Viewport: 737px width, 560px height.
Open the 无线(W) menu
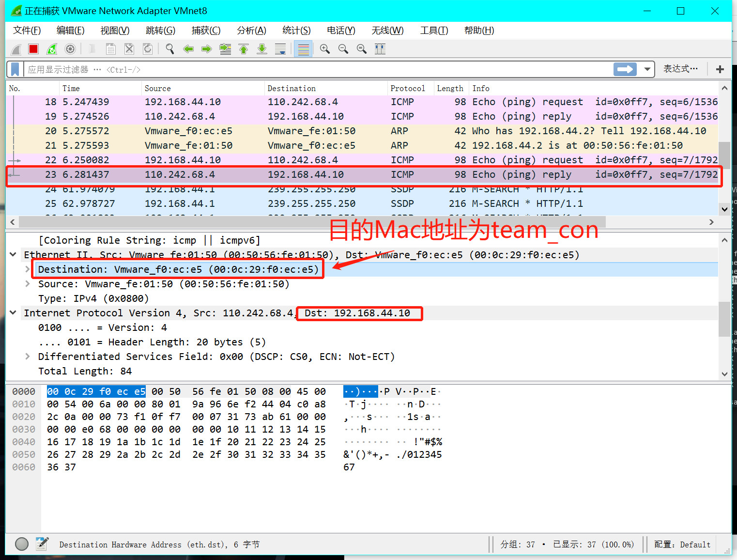tap(387, 30)
